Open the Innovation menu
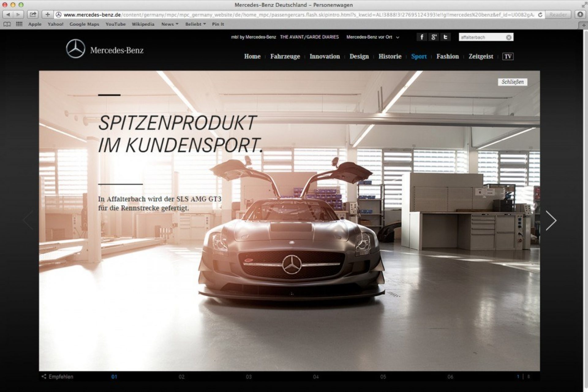Screen dimensions: 588x392 (325, 56)
